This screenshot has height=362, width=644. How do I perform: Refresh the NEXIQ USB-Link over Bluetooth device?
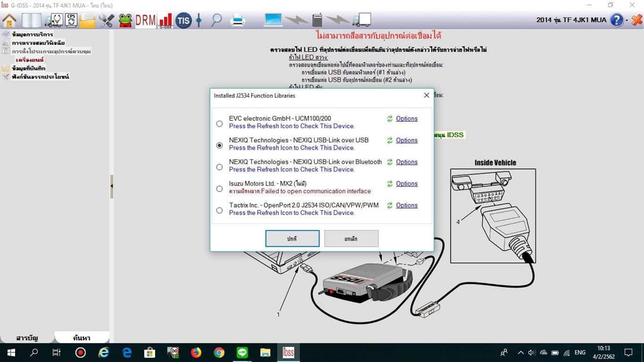click(390, 162)
